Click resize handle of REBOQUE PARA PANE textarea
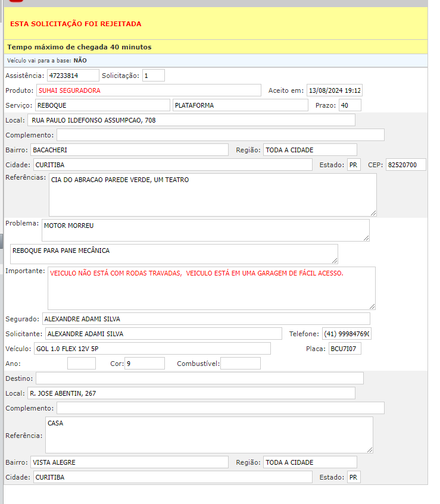 334,260
